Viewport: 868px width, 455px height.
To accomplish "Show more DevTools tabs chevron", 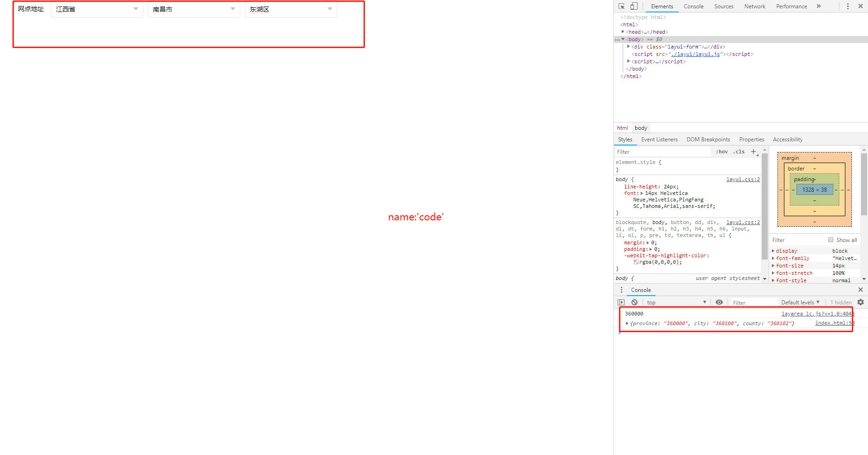I will tap(819, 6).
